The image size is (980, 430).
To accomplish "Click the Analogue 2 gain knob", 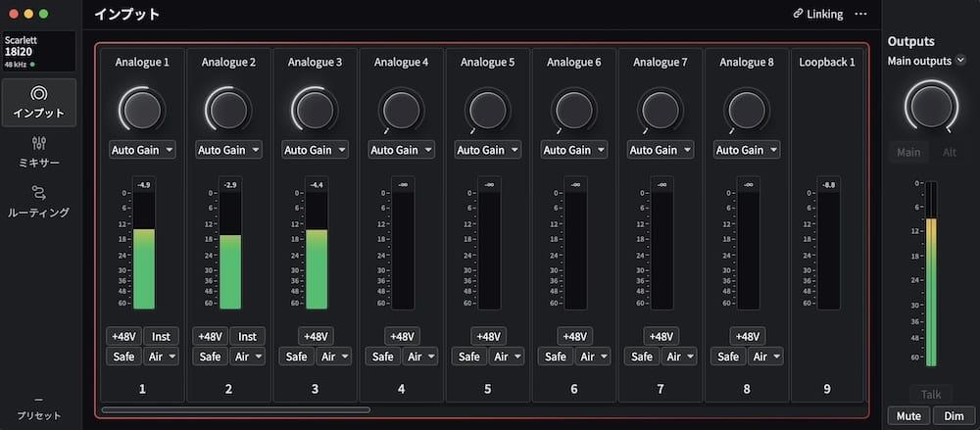I will pyautogui.click(x=228, y=109).
